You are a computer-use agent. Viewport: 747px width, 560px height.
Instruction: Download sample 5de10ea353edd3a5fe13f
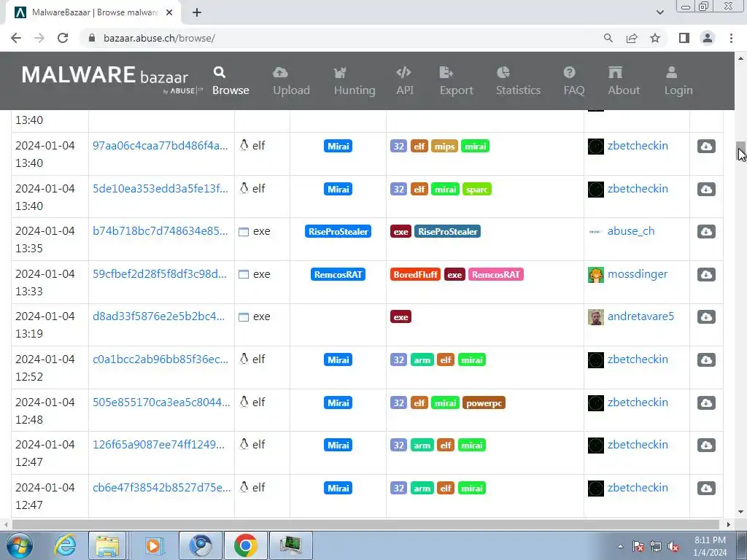[x=706, y=189]
